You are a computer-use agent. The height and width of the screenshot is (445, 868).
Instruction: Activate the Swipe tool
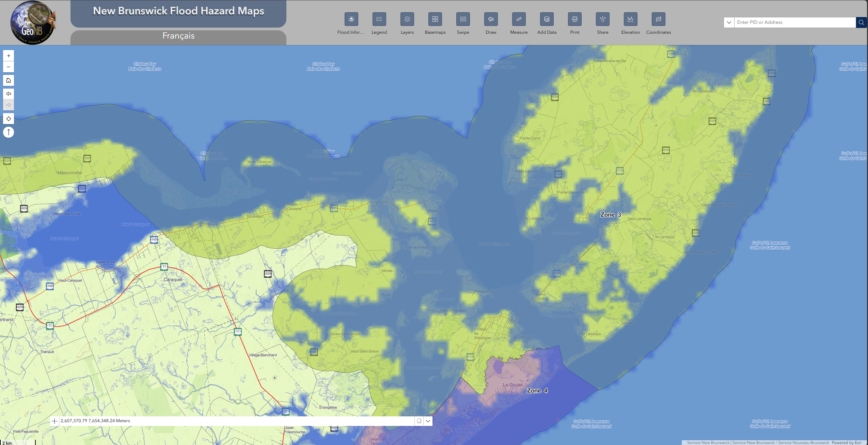click(463, 19)
